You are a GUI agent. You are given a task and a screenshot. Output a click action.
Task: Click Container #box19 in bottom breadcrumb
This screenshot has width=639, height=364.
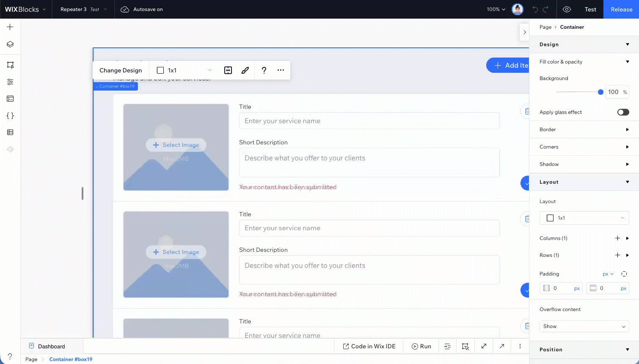71,359
